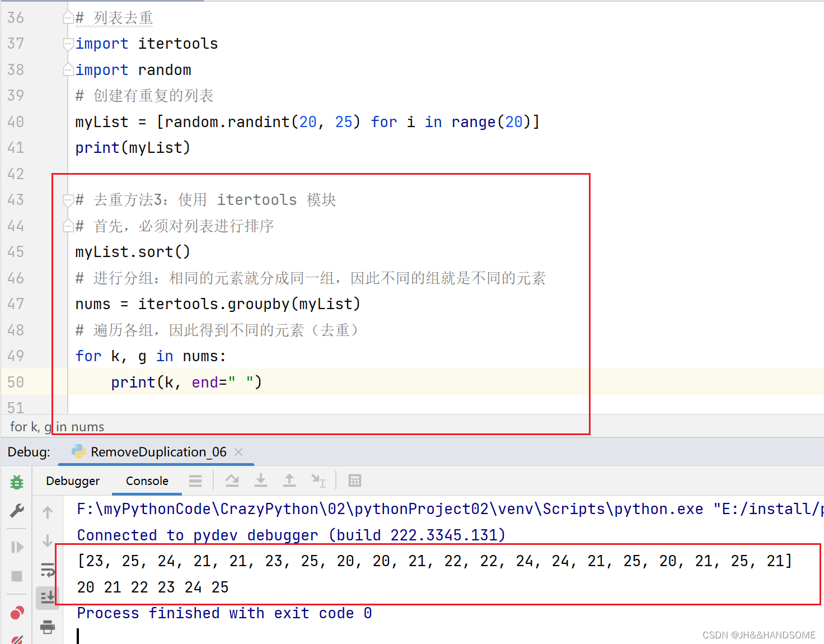The width and height of the screenshot is (824, 644).
Task: Click the fold end marker at line 44
Action: (x=68, y=226)
